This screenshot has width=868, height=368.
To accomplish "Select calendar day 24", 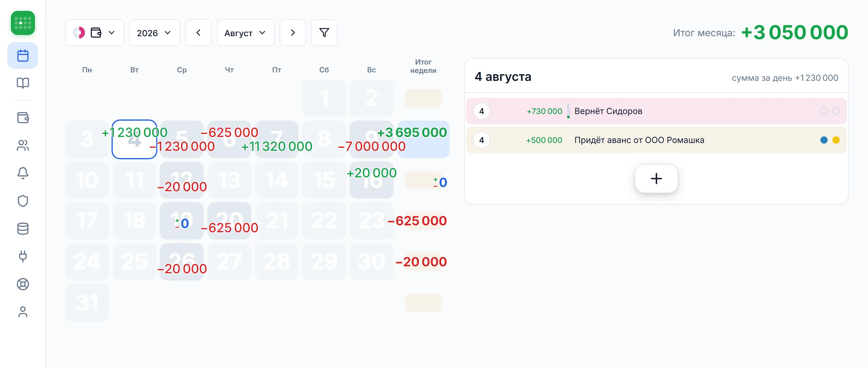I will [87, 262].
